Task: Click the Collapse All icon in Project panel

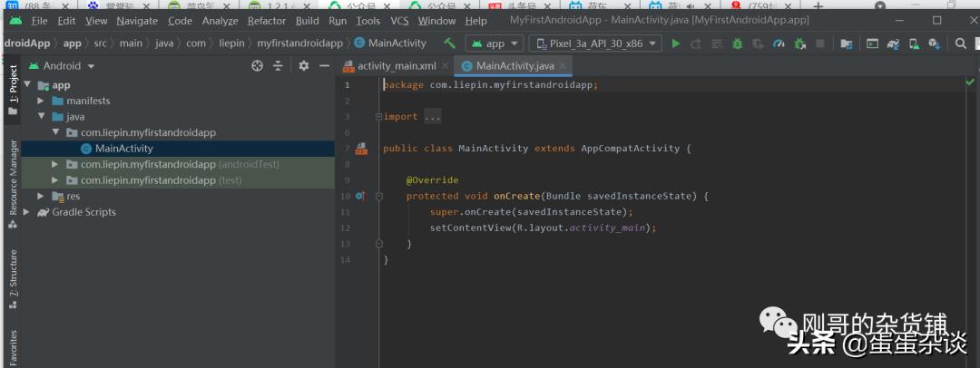Action: (279, 65)
